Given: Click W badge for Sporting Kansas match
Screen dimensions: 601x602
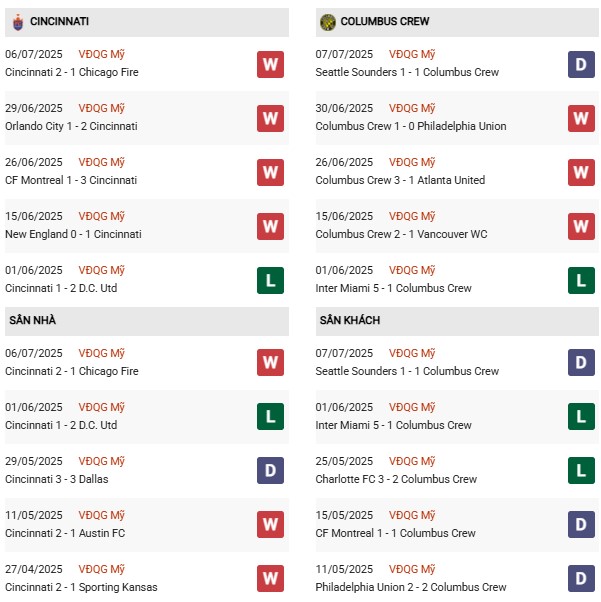Looking at the screenshot, I should pos(270,578).
